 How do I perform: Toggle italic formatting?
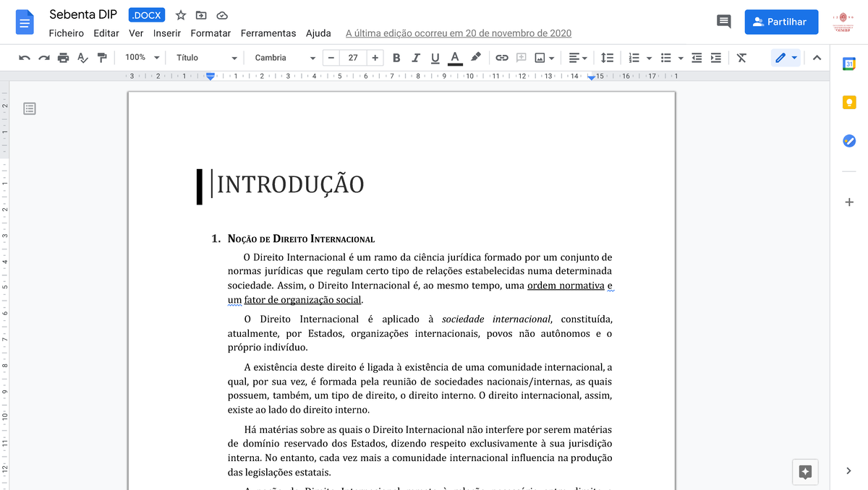pyautogui.click(x=415, y=57)
